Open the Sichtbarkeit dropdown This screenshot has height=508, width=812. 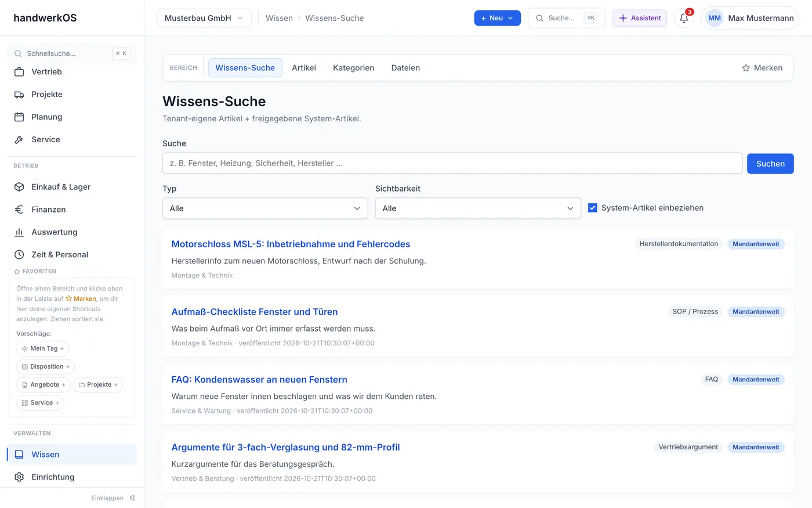[478, 208]
